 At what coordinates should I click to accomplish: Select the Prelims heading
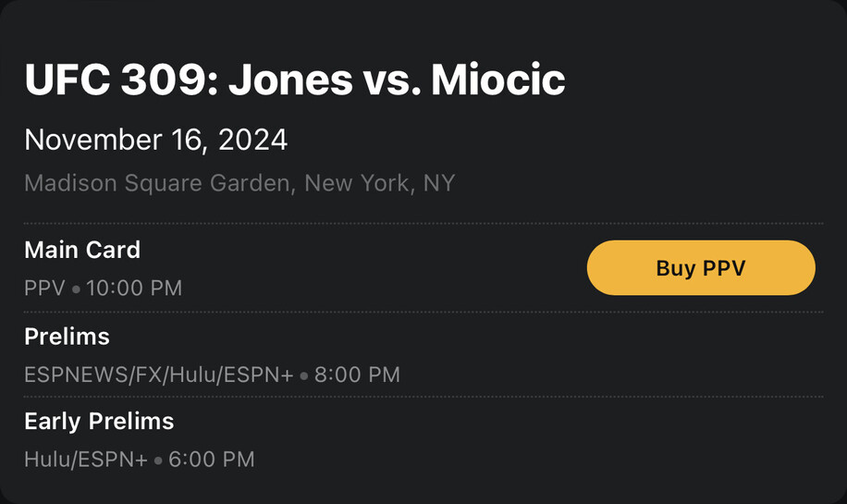click(67, 338)
